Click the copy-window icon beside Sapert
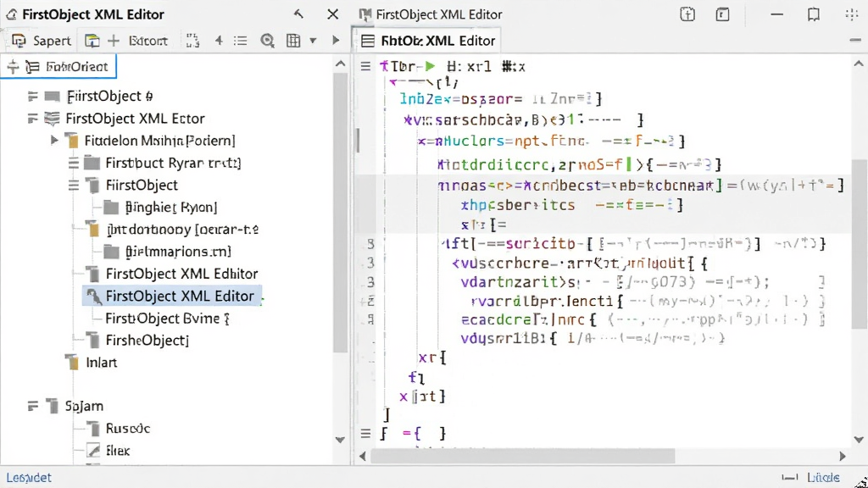868x488 pixels. (x=92, y=41)
